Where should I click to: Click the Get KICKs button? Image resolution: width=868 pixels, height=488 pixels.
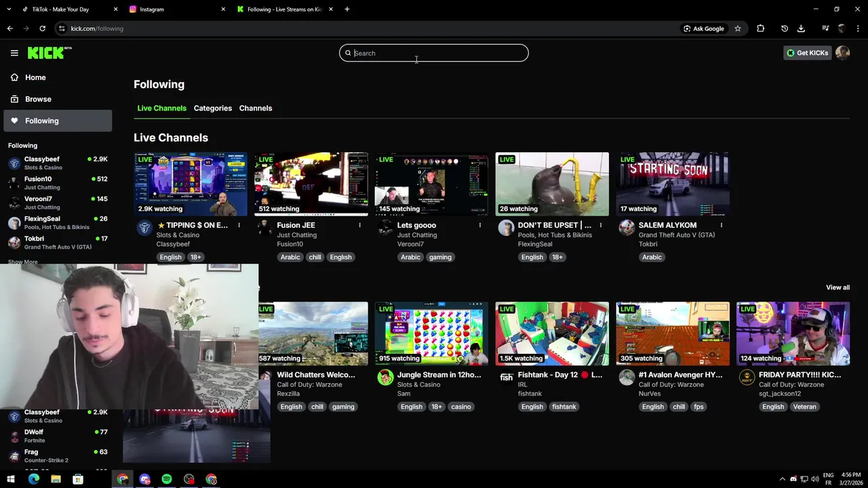(x=807, y=53)
